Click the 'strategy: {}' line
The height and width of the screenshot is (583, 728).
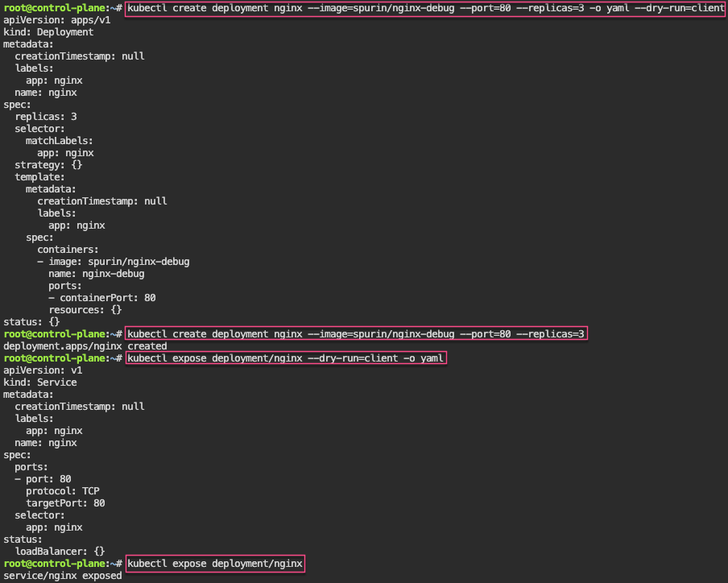pyautogui.click(x=48, y=165)
